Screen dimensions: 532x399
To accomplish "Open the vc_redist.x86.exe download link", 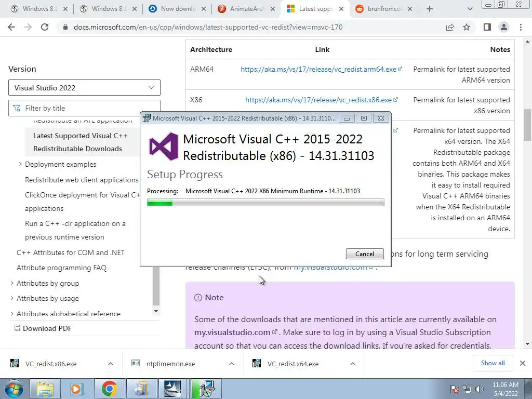I will tap(321, 100).
